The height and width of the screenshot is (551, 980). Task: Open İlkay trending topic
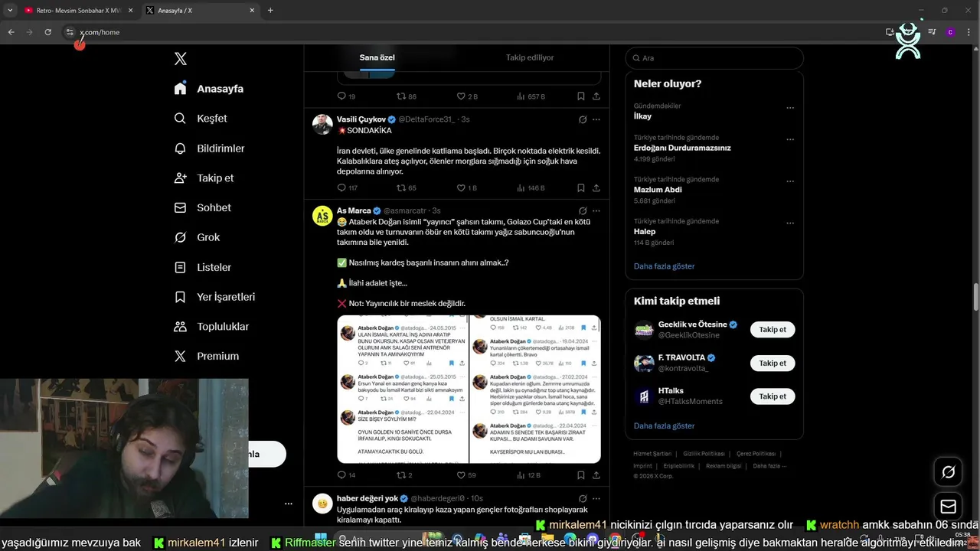642,116
